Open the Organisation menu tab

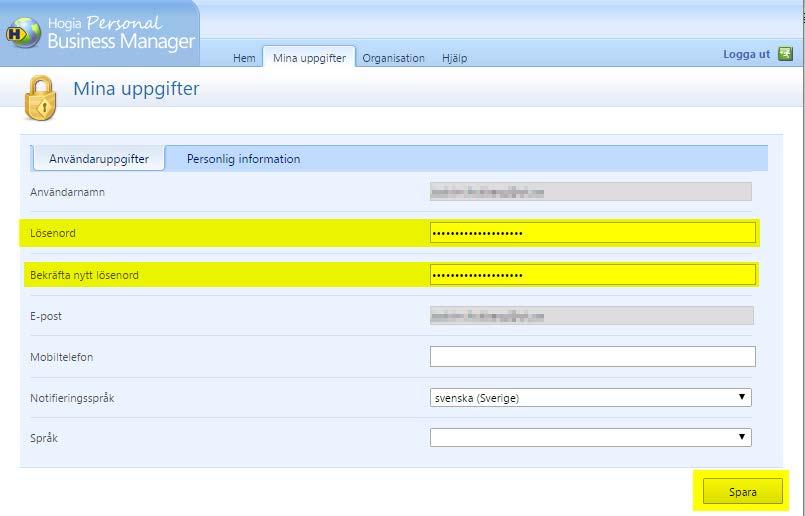393,58
